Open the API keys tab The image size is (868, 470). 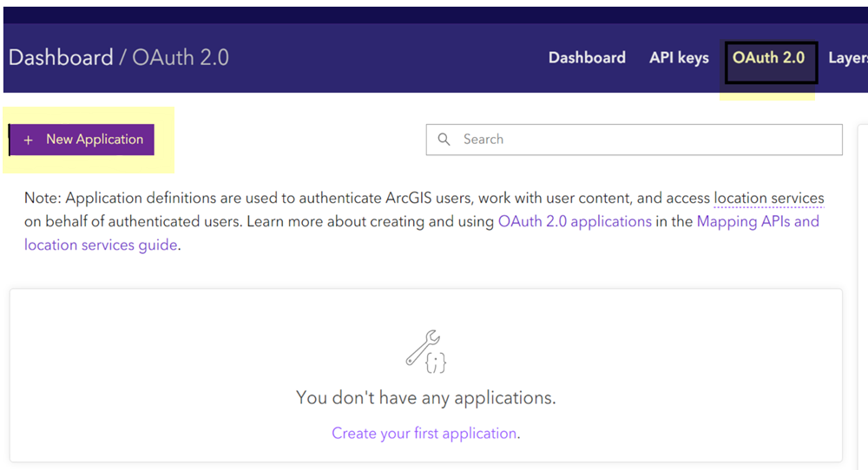(679, 58)
